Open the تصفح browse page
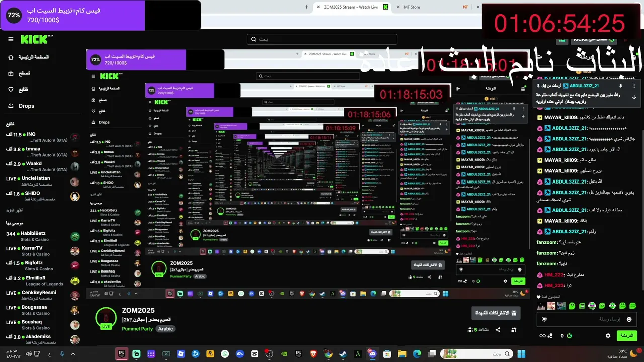 (19, 73)
